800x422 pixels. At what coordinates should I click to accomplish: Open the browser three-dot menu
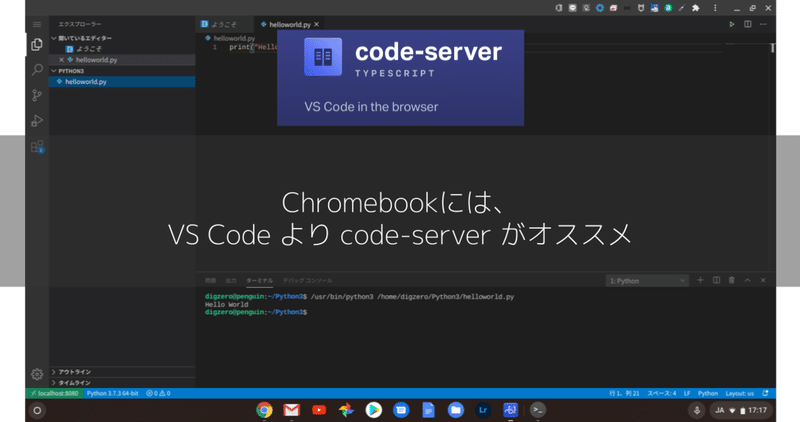[x=715, y=8]
